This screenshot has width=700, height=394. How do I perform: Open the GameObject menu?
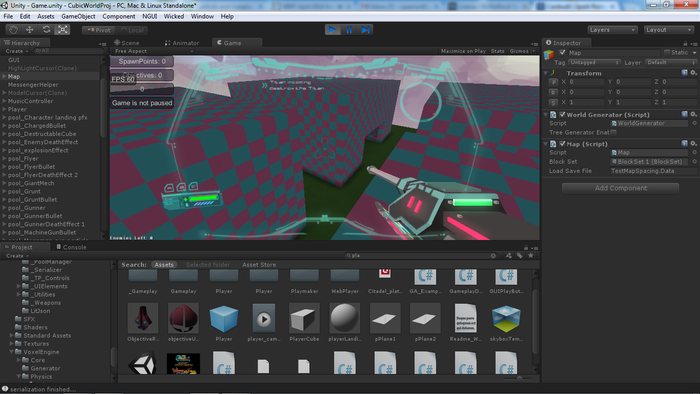point(78,17)
